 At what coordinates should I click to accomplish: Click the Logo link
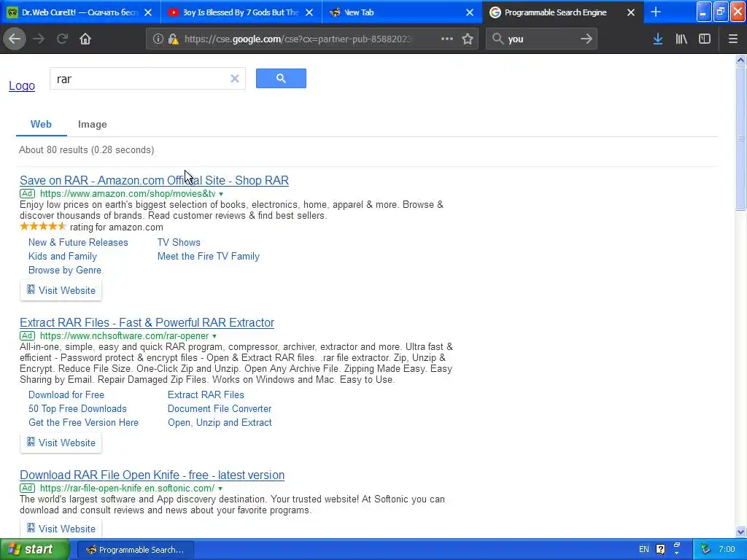(22, 86)
